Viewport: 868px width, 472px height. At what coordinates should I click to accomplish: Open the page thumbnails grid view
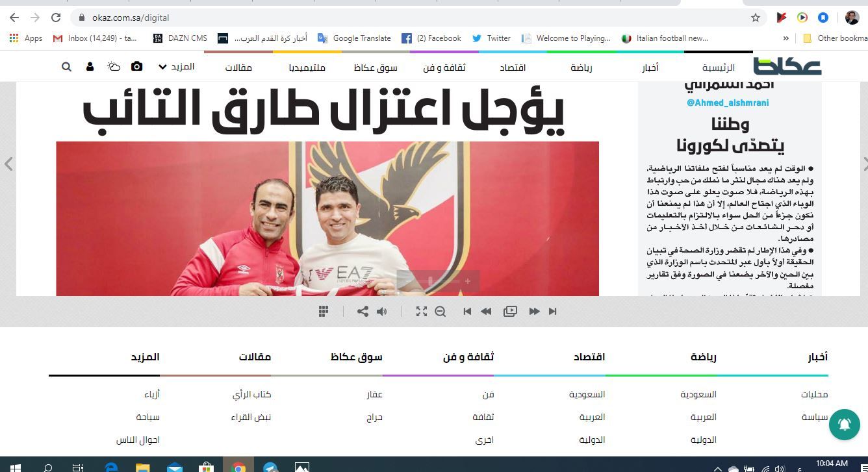[323, 311]
